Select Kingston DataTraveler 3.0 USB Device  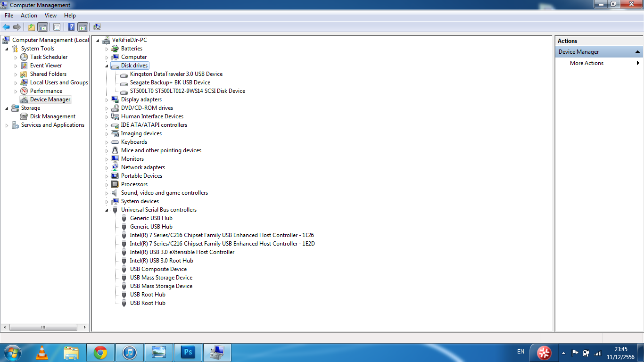[176, 74]
